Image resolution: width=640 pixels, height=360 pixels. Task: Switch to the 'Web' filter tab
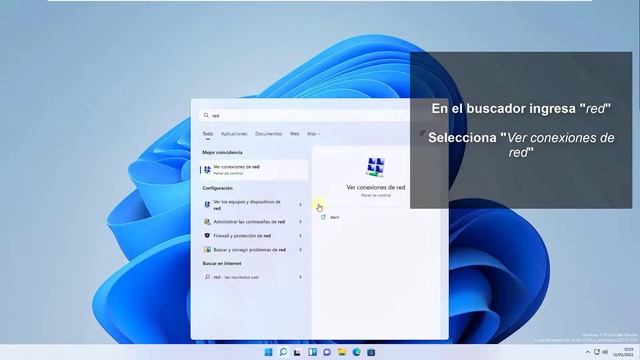click(294, 134)
